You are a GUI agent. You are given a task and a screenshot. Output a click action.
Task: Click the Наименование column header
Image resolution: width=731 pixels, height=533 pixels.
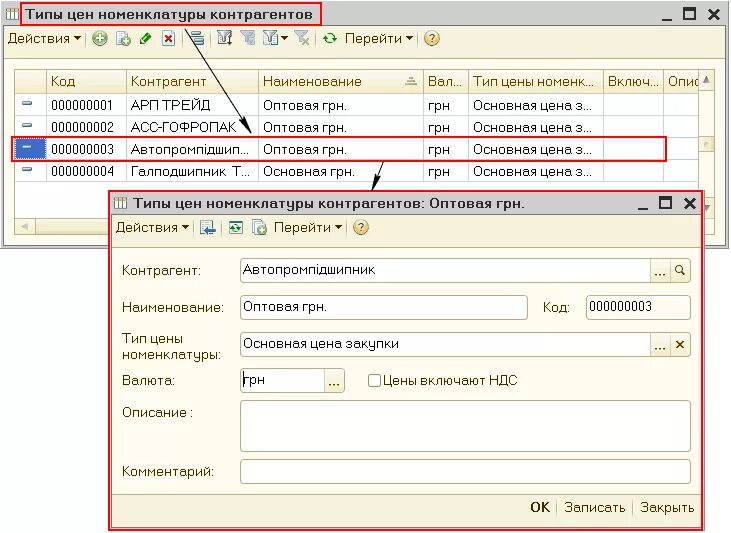pyautogui.click(x=340, y=81)
